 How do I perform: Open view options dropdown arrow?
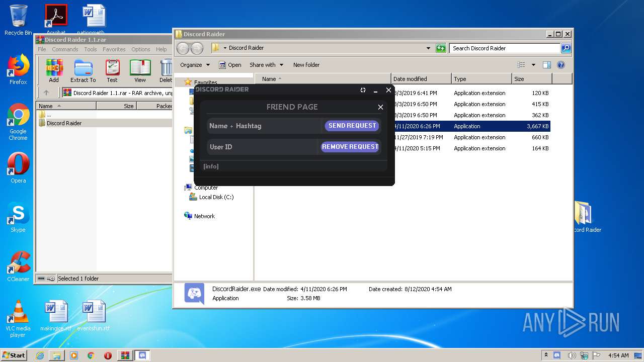[x=533, y=65]
